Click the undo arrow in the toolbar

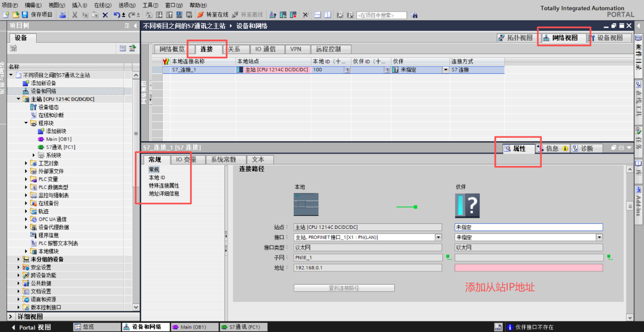tap(117, 15)
